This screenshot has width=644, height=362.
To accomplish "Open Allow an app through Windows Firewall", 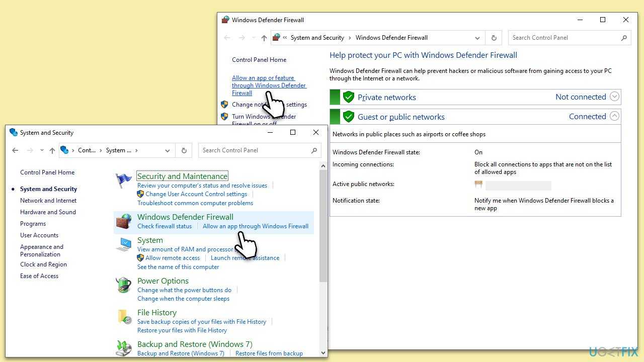I will (256, 226).
